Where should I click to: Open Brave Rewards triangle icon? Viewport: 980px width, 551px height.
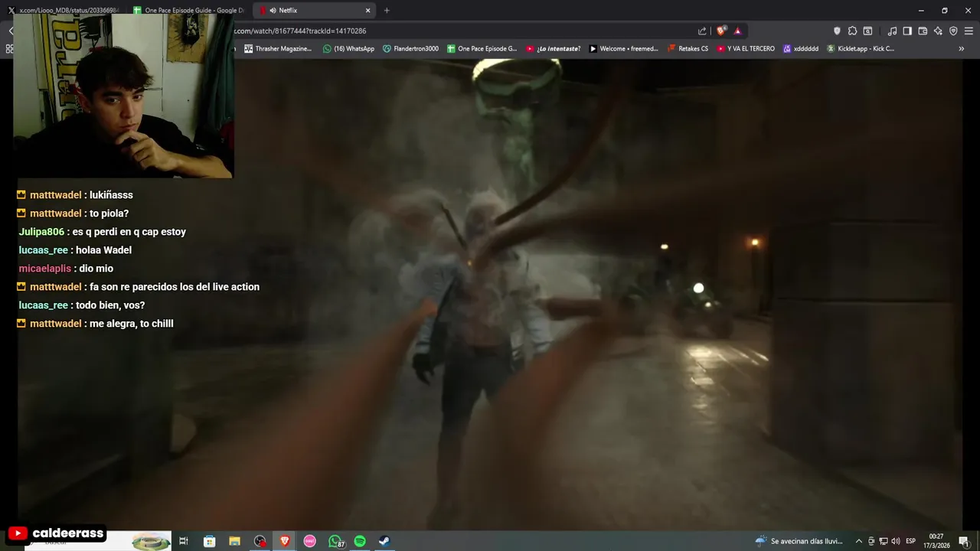[737, 31]
